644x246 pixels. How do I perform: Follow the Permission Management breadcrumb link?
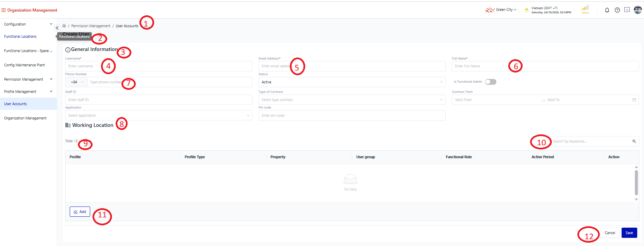pos(91,26)
